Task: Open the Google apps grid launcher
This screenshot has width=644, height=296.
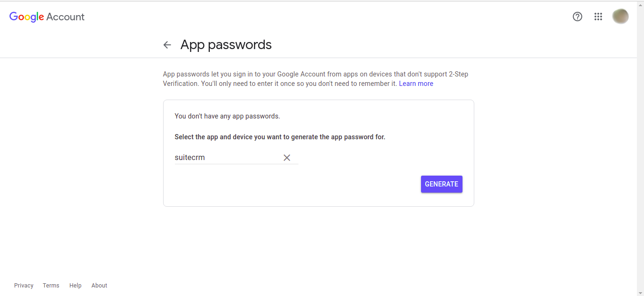Action: click(598, 17)
